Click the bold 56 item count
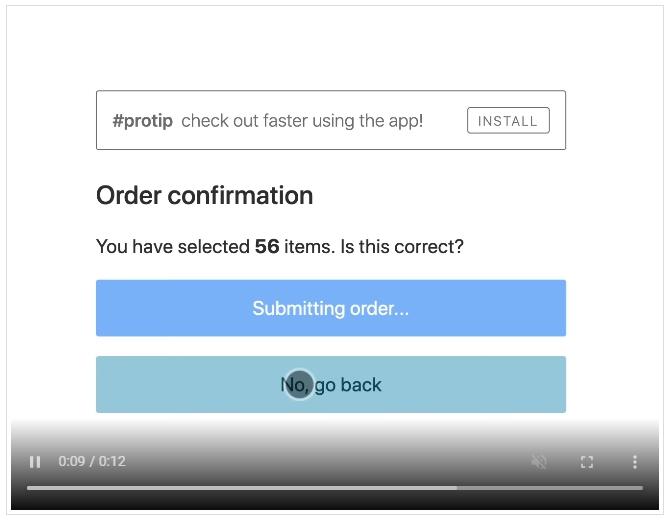This screenshot has height=521, width=665. click(267, 246)
